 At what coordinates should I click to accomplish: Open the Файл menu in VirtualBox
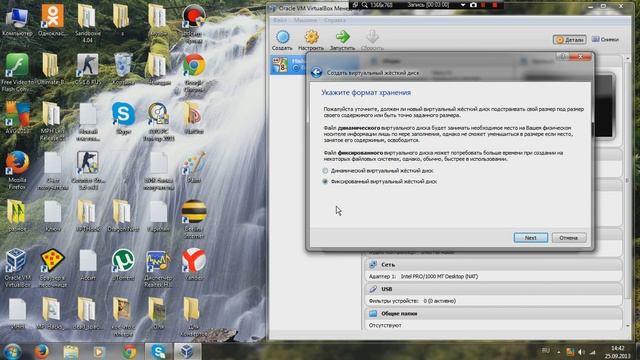tap(280, 20)
